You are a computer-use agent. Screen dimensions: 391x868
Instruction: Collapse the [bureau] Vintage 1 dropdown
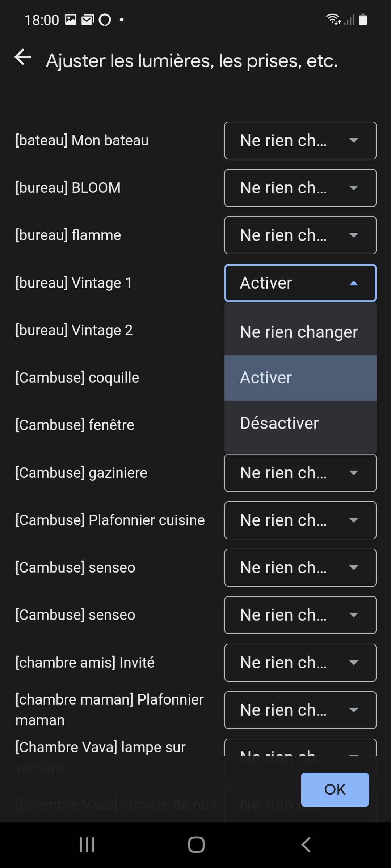(x=300, y=283)
